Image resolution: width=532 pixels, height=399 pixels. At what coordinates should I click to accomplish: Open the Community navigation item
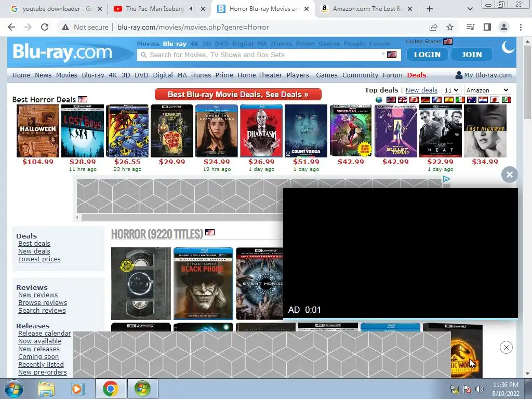pyautogui.click(x=361, y=75)
